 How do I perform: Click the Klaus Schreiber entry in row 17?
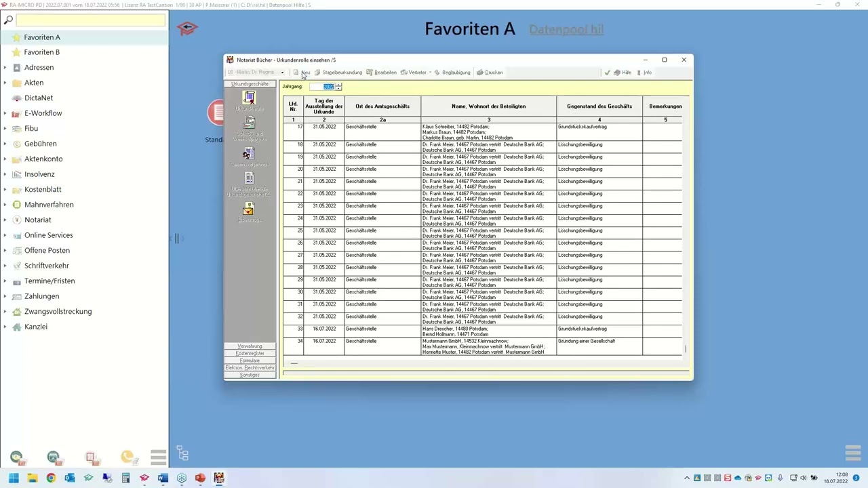(488, 132)
